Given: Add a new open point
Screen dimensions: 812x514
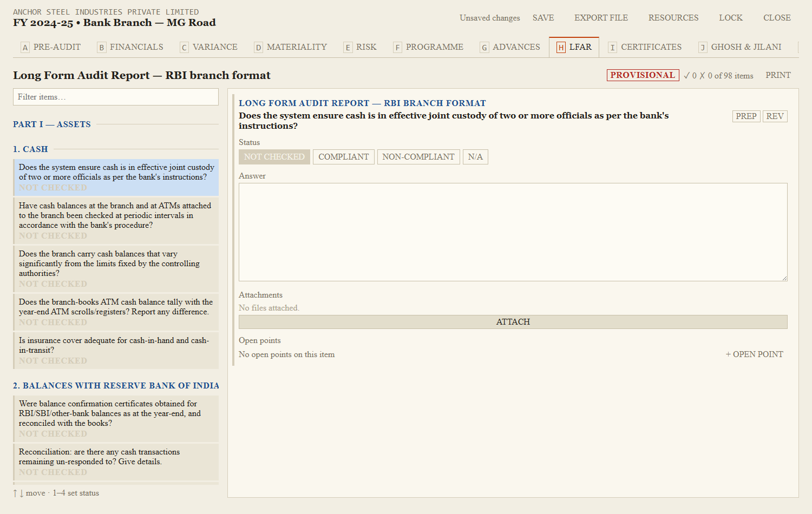Looking at the screenshot, I should (x=754, y=354).
